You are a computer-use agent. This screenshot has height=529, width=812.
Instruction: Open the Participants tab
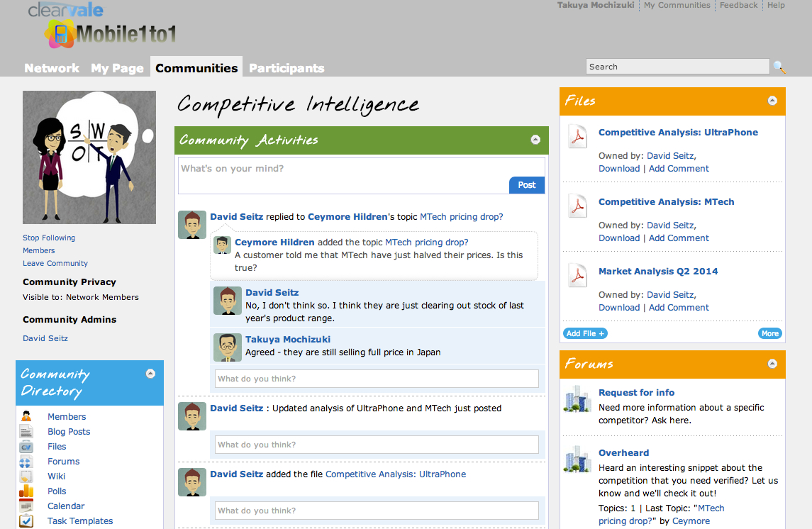point(287,68)
